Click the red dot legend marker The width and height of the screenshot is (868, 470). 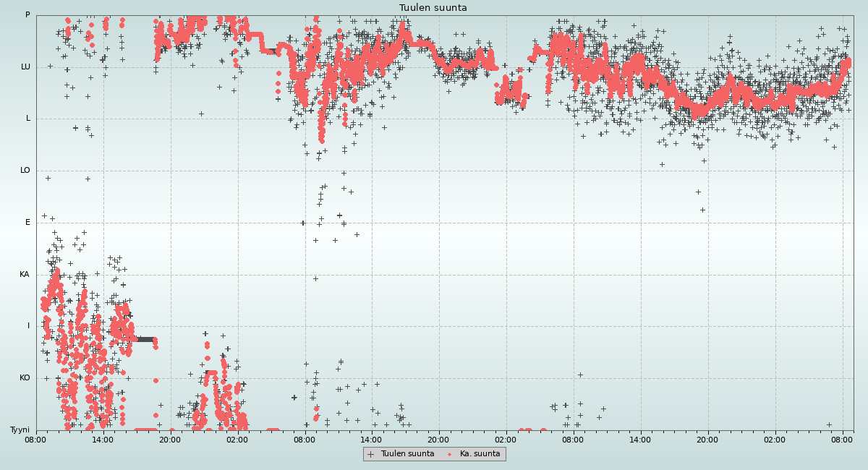[450, 454]
